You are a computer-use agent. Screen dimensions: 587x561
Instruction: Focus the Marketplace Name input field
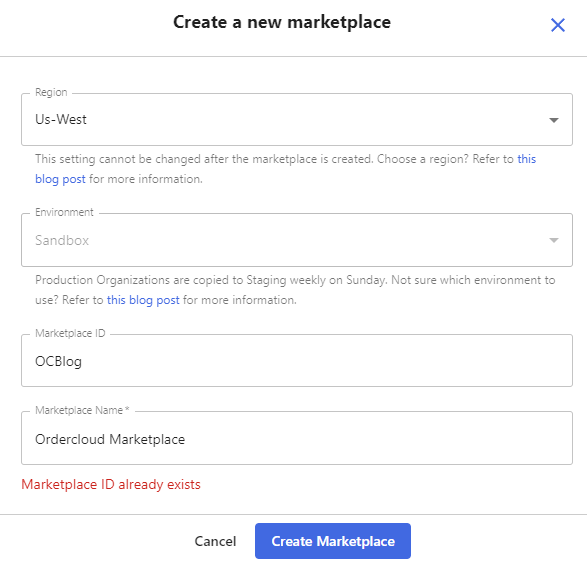(x=297, y=438)
